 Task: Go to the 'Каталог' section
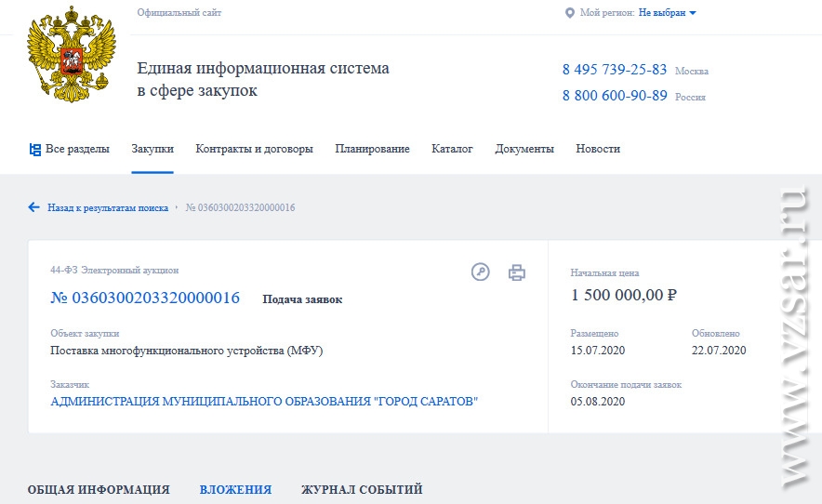pyautogui.click(x=452, y=149)
